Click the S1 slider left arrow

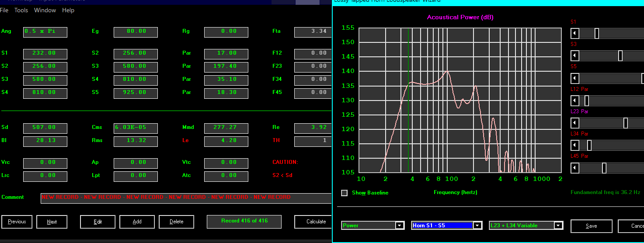575,33
